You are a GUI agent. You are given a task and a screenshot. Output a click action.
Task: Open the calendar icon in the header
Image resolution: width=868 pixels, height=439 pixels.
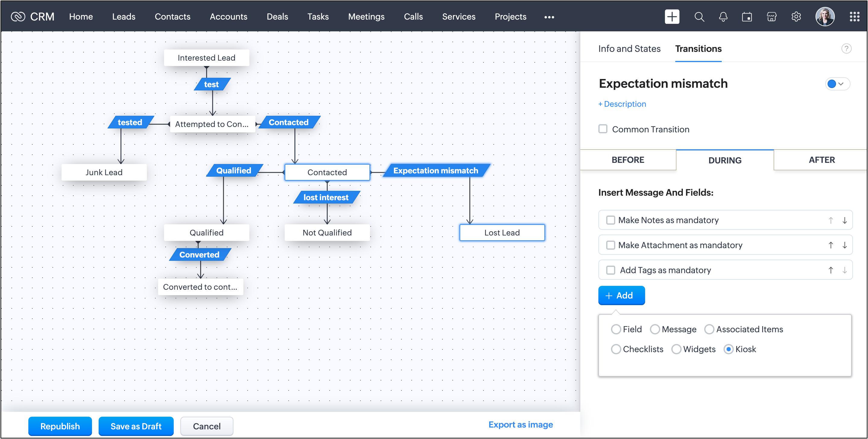pos(747,17)
